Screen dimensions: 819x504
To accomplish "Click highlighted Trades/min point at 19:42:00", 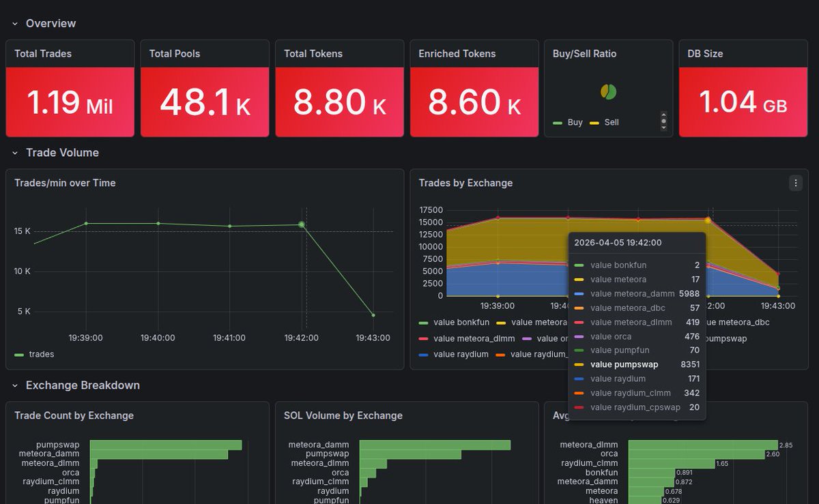I will [302, 224].
